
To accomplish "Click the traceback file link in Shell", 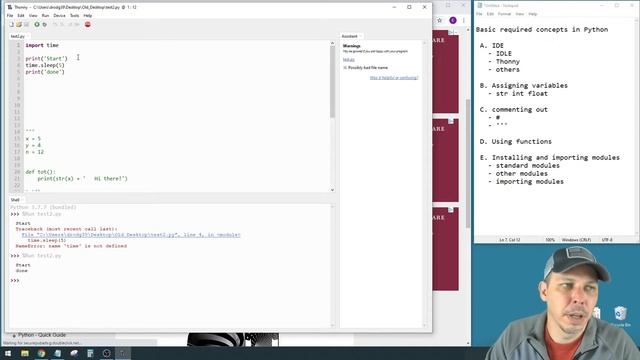I will (x=131, y=235).
